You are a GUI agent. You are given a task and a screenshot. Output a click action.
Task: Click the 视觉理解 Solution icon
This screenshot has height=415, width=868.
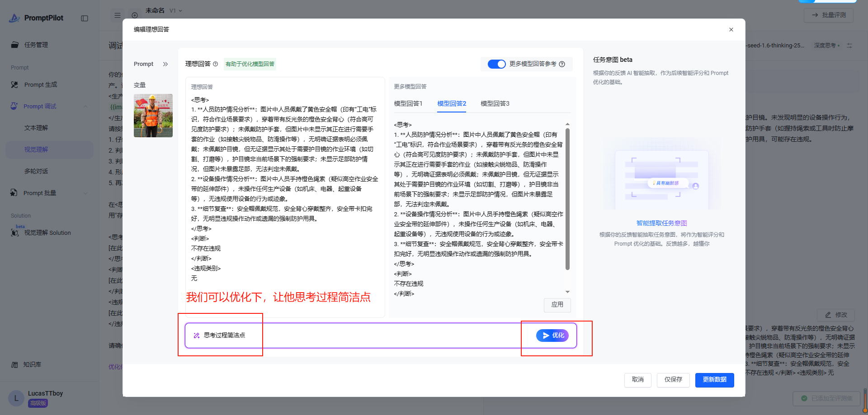(x=15, y=233)
